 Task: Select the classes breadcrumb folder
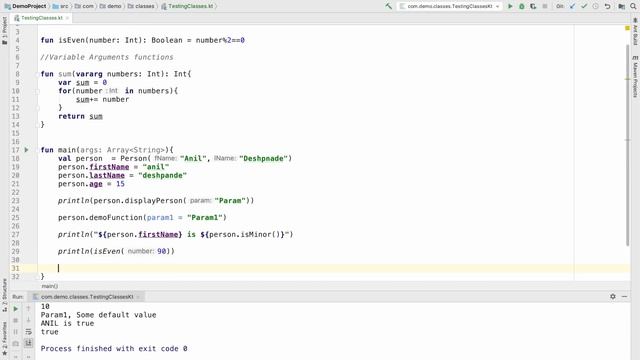(x=141, y=6)
